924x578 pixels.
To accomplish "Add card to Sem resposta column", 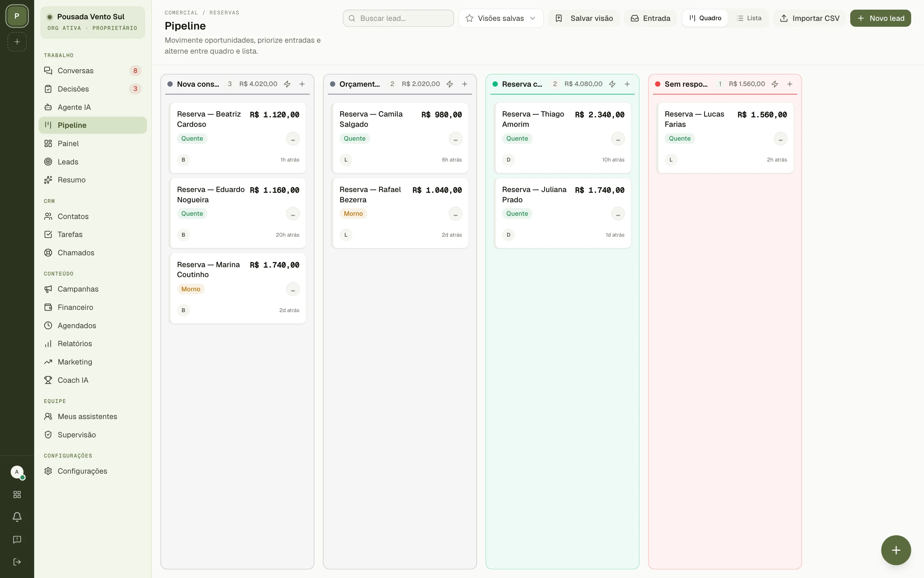I will pos(790,84).
